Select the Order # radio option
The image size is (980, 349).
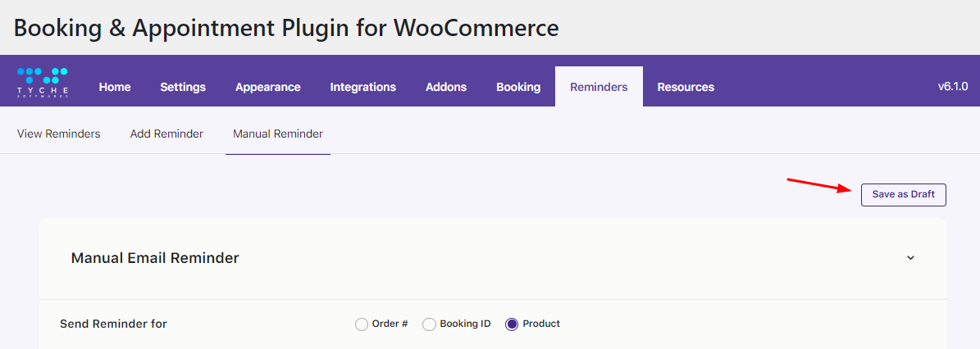pos(362,324)
